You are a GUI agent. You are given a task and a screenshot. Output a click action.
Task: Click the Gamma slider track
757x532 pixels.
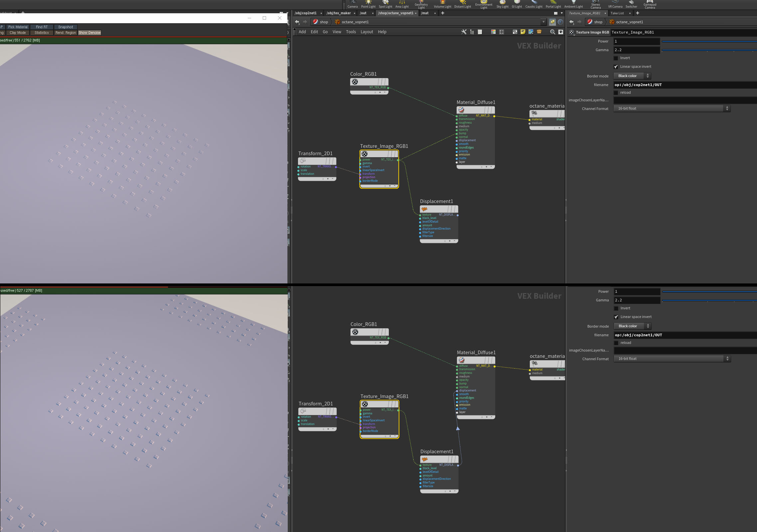click(708, 50)
